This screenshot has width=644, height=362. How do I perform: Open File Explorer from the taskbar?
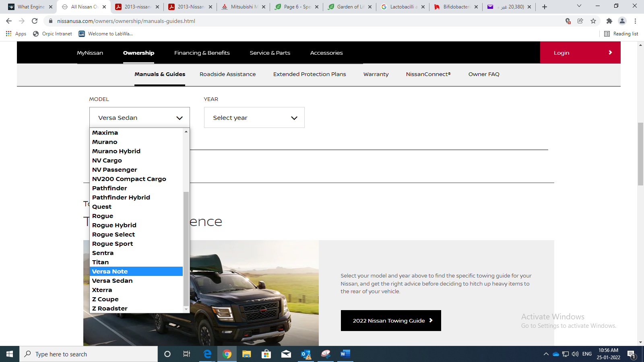(x=246, y=354)
